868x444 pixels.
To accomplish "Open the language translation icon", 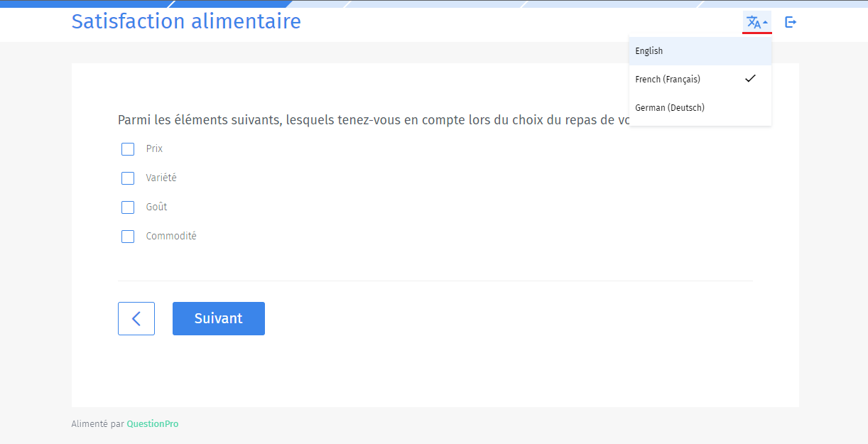I will [x=754, y=23].
